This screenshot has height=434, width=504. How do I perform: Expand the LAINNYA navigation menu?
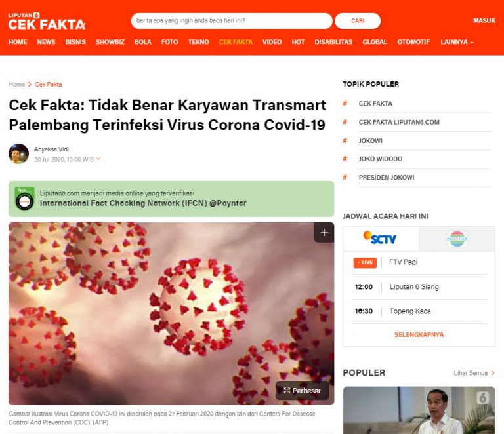pos(457,42)
